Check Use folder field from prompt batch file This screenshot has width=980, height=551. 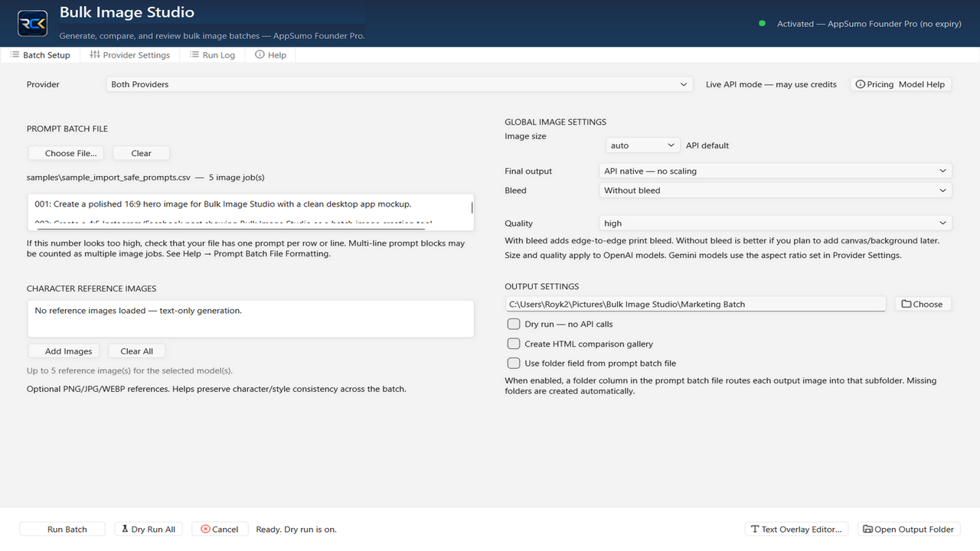pyautogui.click(x=514, y=363)
